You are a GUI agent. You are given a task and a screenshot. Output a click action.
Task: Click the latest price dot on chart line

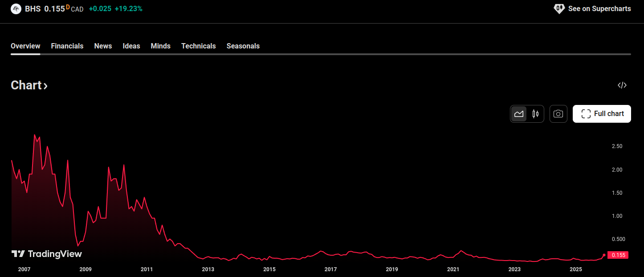point(604,255)
